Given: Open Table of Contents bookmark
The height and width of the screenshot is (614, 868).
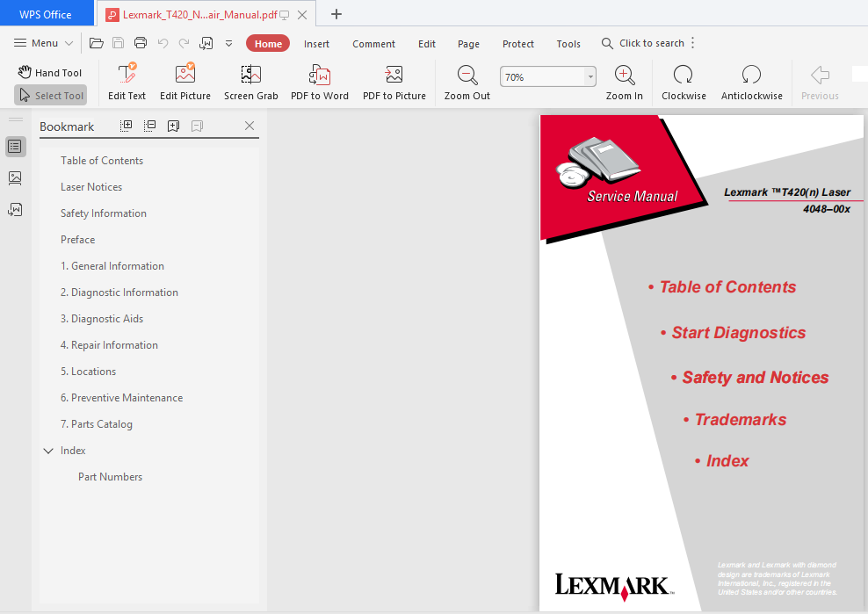Looking at the screenshot, I should [x=102, y=161].
